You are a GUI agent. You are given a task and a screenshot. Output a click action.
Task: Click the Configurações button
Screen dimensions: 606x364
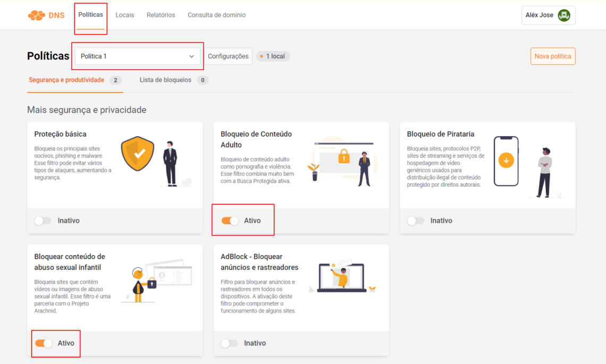(x=228, y=56)
